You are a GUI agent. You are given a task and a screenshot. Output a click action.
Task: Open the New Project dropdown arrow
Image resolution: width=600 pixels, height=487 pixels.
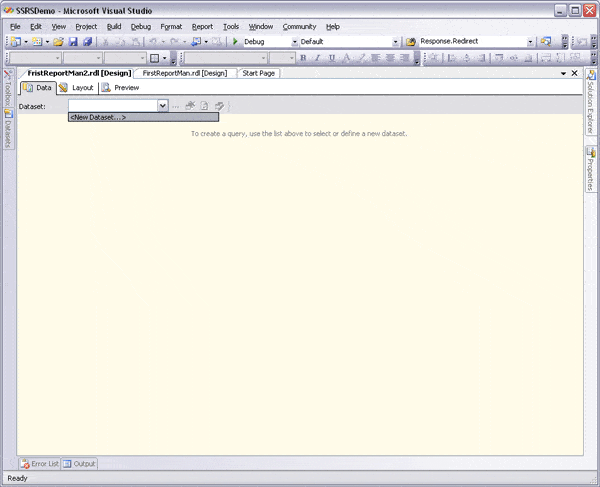(x=26, y=42)
